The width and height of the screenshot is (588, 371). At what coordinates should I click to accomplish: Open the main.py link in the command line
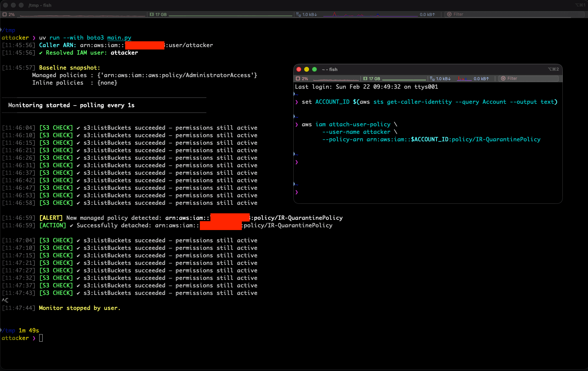[x=119, y=38]
